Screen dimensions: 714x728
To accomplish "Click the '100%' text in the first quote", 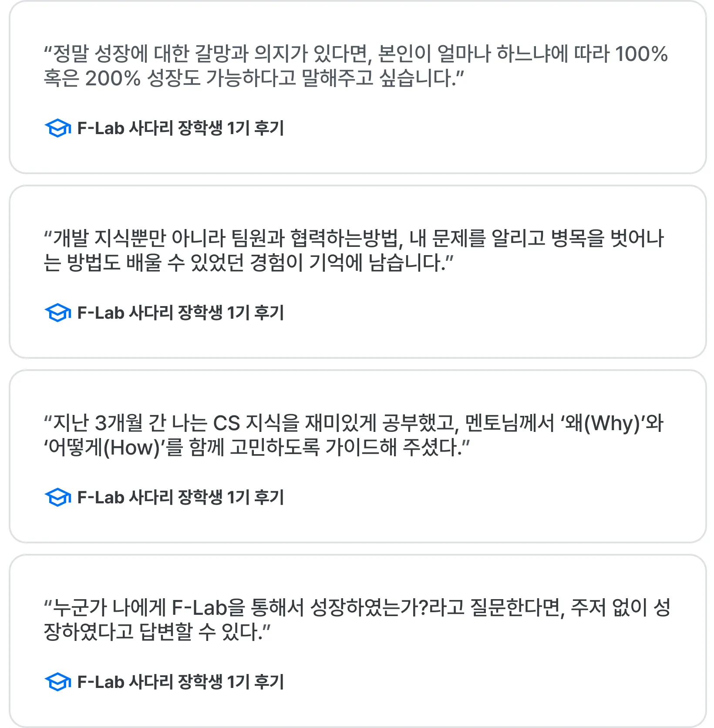I will coord(641,54).
